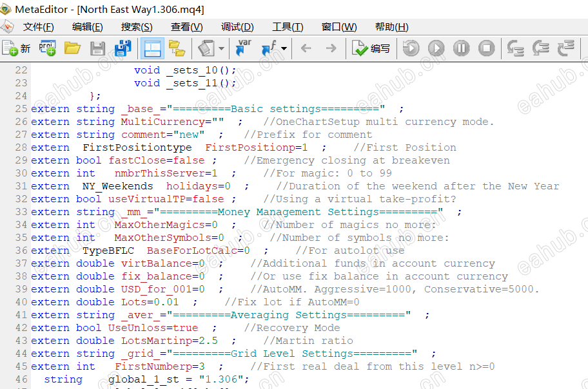The height and width of the screenshot is (389, 588).
Task: Pause debugging
Action: (461, 48)
